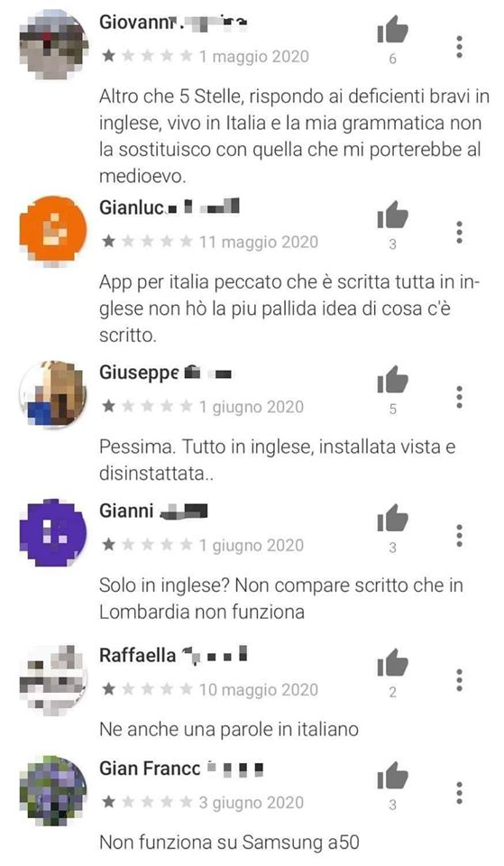This screenshot has height=866, width=504.
Task: Tap avatar of the 'Pessima' reviewer
Action: (x=53, y=395)
